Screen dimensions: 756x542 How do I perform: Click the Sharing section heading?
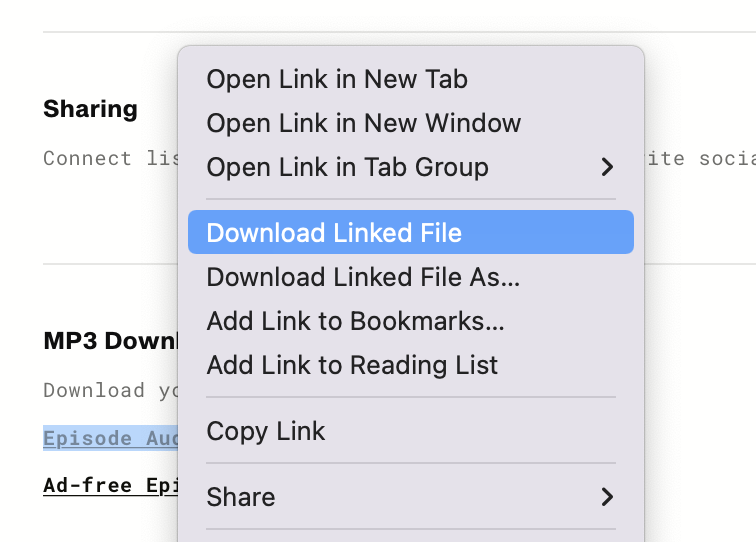click(x=90, y=109)
